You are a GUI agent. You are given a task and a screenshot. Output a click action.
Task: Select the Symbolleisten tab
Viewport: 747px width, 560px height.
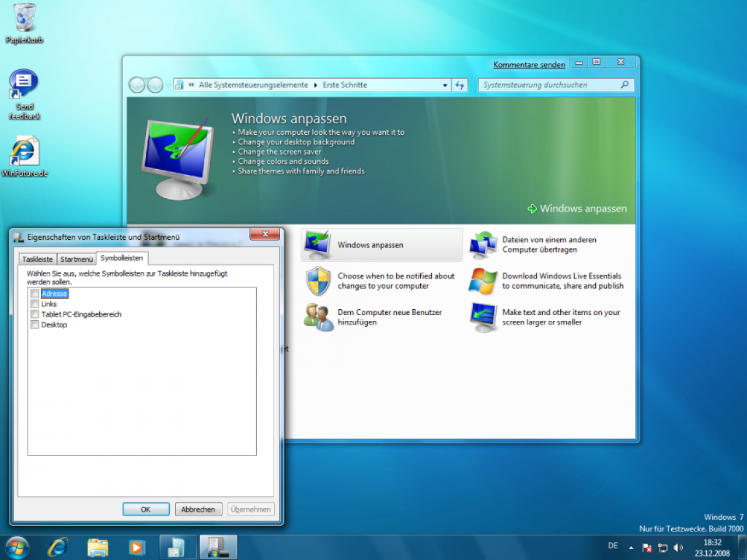coord(122,258)
